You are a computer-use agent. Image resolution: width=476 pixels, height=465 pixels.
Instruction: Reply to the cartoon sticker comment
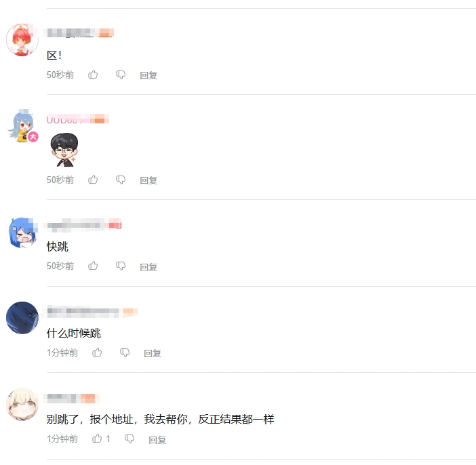(148, 180)
